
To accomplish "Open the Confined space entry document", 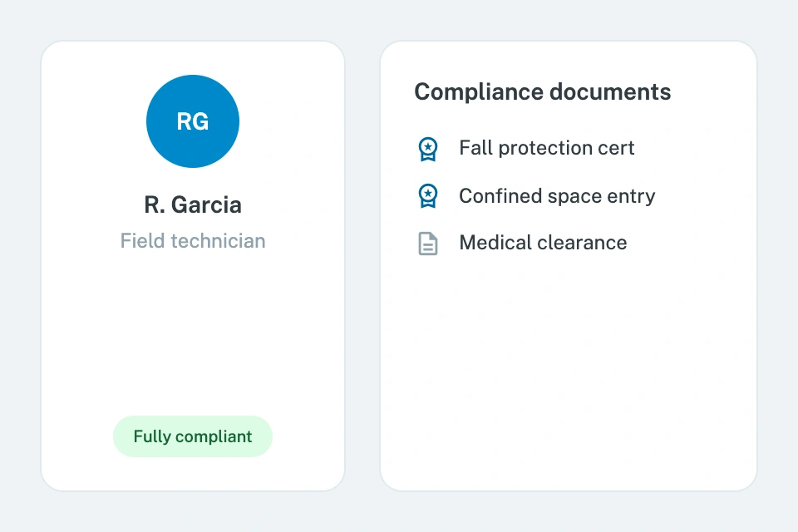I will tap(557, 196).
